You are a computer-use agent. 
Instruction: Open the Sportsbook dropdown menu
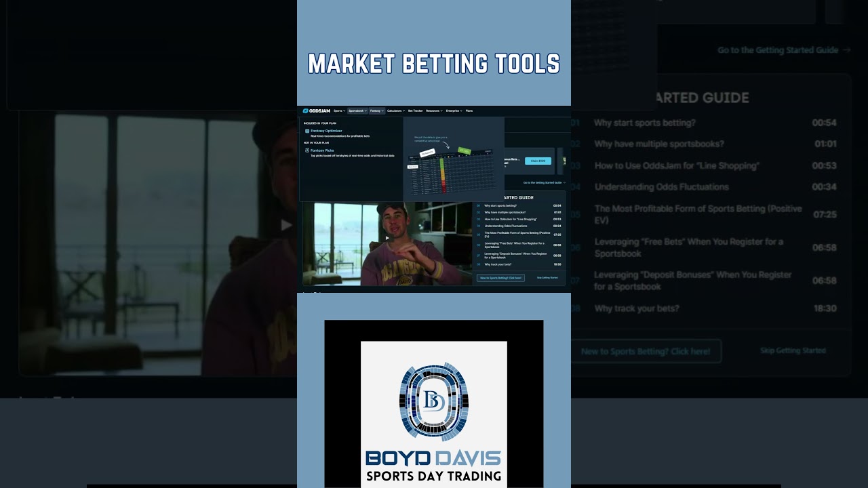click(x=357, y=110)
